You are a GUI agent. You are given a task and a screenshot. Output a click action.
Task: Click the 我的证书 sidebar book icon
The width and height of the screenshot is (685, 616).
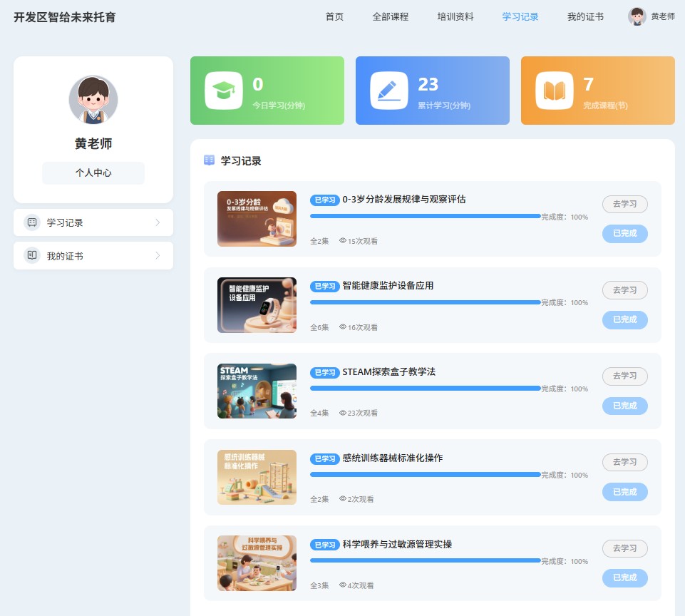click(x=31, y=255)
